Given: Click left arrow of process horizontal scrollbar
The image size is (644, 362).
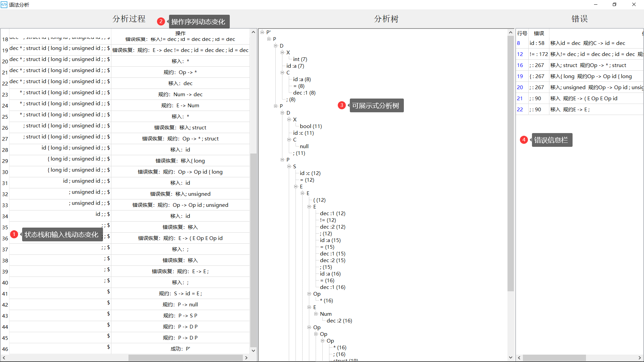Looking at the screenshot, I should click(4, 358).
